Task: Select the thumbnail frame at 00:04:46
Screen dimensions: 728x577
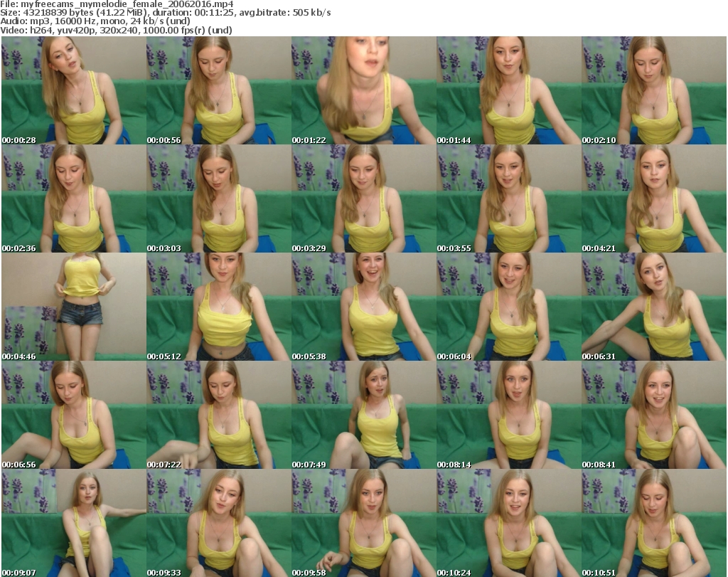Action: coord(74,307)
